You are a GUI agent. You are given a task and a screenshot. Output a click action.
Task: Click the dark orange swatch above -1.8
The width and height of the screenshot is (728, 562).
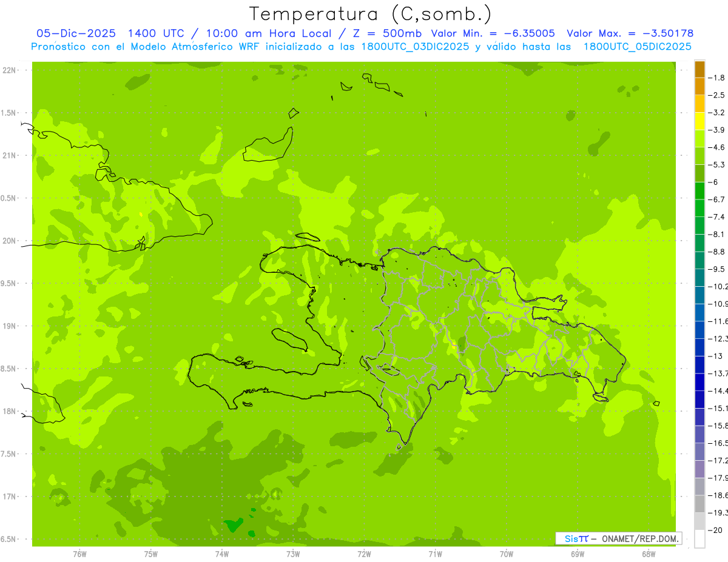[x=699, y=69]
